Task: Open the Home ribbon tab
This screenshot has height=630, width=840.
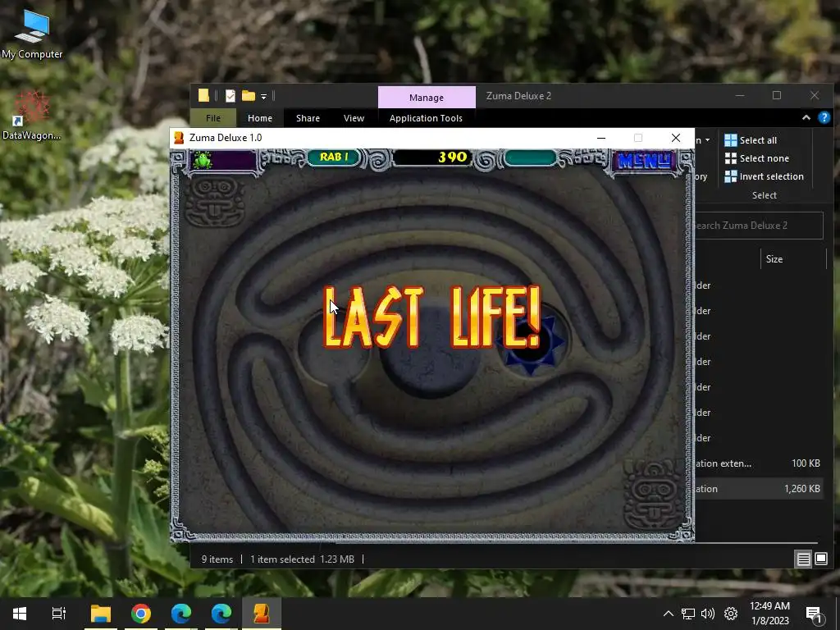Action: [260, 118]
